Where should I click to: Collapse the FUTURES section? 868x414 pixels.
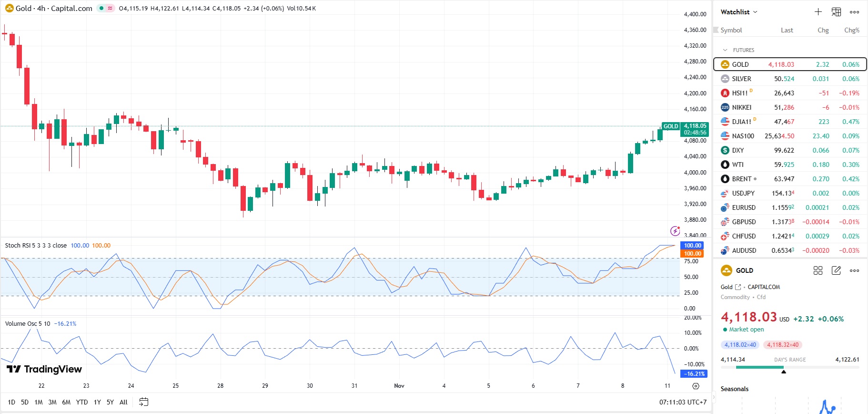(x=725, y=50)
